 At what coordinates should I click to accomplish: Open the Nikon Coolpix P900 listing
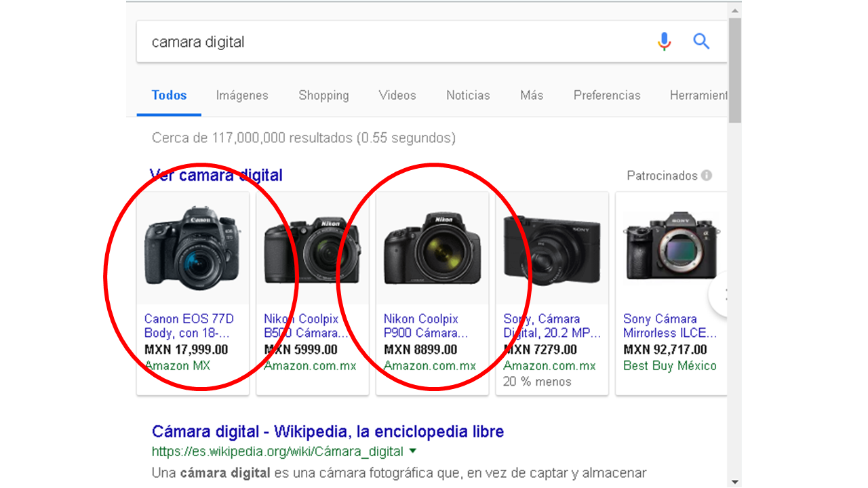tap(425, 325)
